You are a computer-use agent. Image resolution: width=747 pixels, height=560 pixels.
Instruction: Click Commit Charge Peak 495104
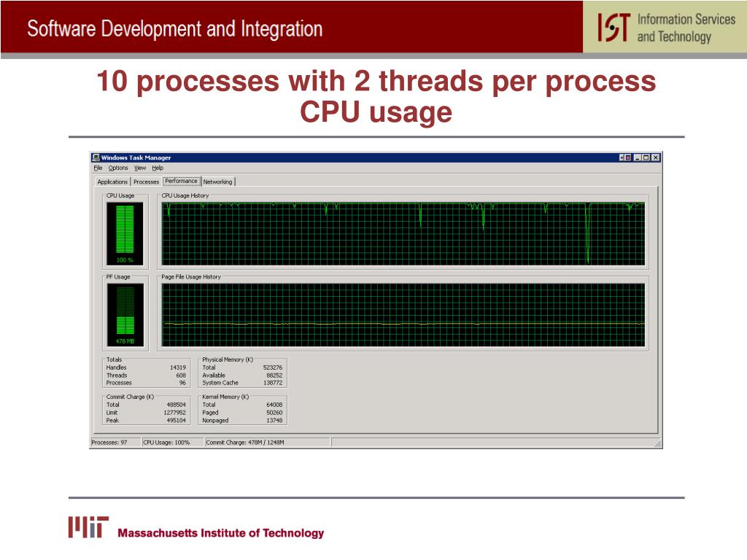(x=176, y=421)
